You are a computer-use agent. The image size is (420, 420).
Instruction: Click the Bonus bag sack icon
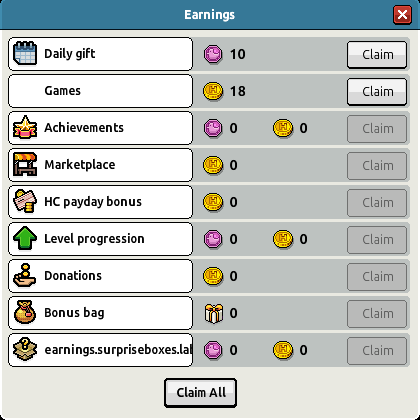tap(25, 312)
